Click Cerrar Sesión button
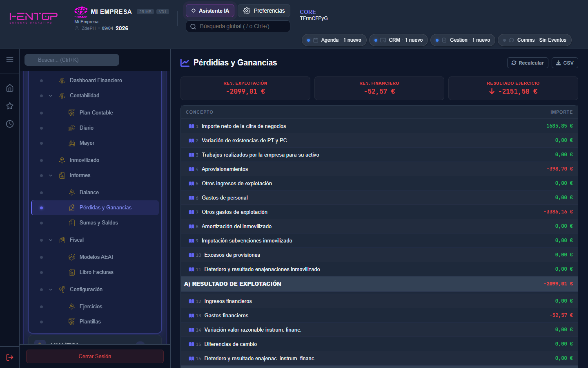This screenshot has width=588, height=368. 95,357
